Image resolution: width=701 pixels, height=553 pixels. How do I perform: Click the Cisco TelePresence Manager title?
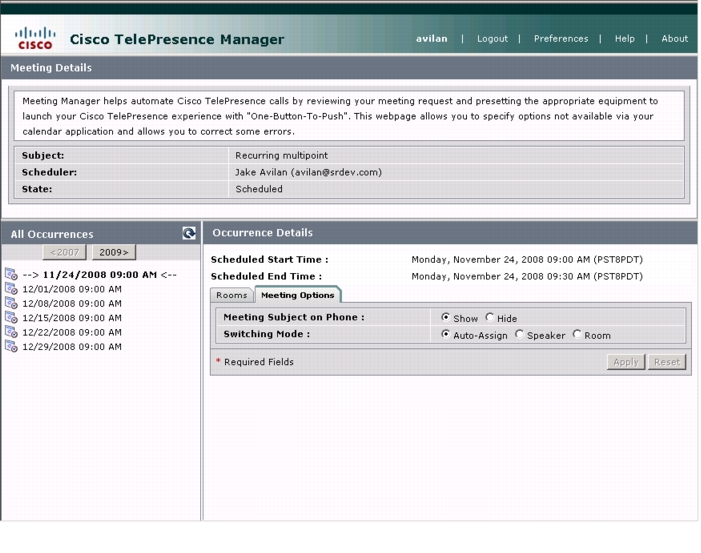177,39
